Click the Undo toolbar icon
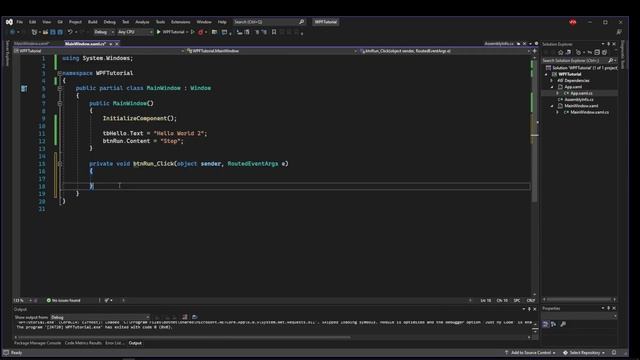640x360 pixels. (x=70, y=32)
